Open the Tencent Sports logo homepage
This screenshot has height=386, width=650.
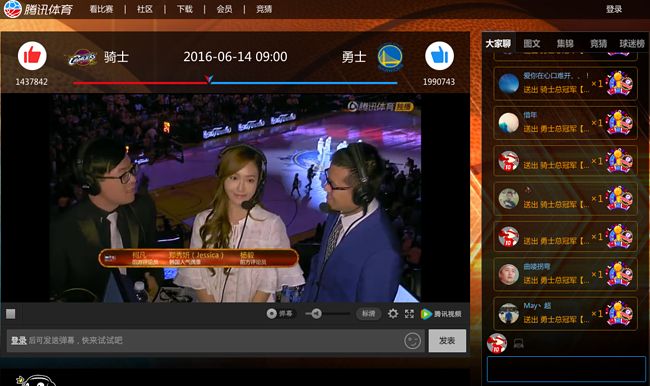39,9
